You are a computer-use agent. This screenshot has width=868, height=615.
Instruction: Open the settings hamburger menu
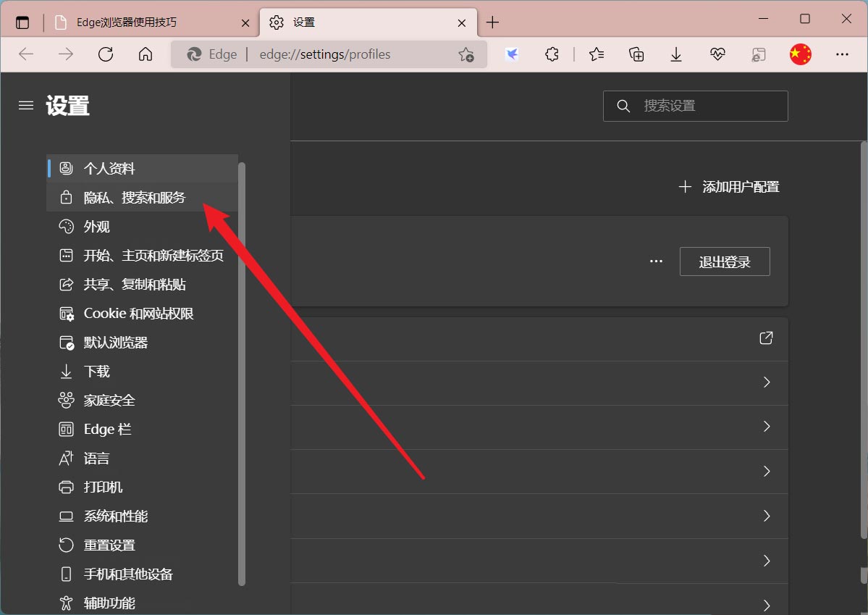point(25,104)
